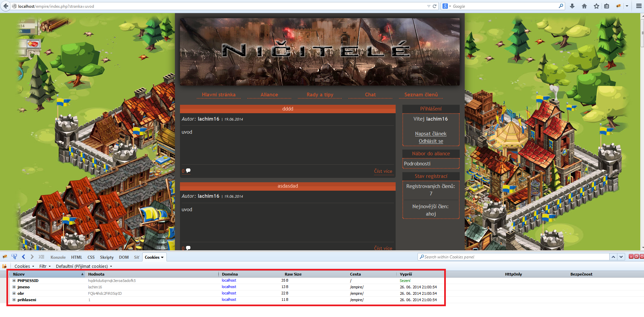Reload the page with refresh icon
Image resolution: width=644 pixels, height=317 pixels.
pyautogui.click(x=434, y=6)
